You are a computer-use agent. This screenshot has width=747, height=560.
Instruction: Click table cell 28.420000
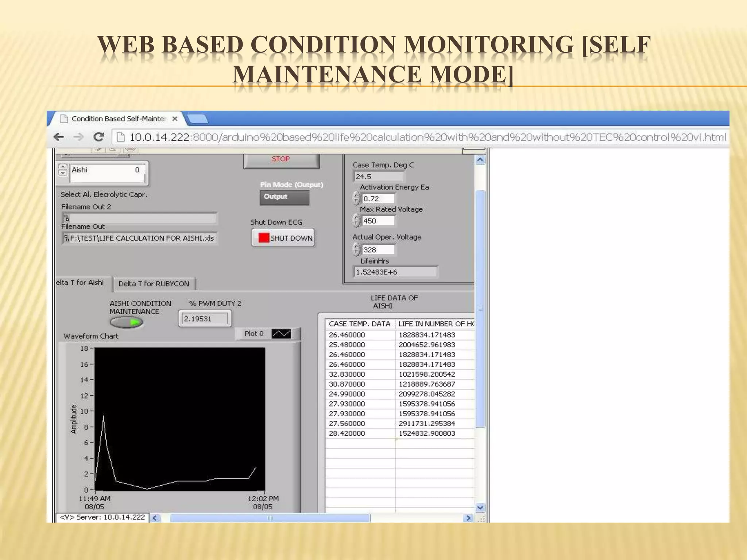pos(360,433)
